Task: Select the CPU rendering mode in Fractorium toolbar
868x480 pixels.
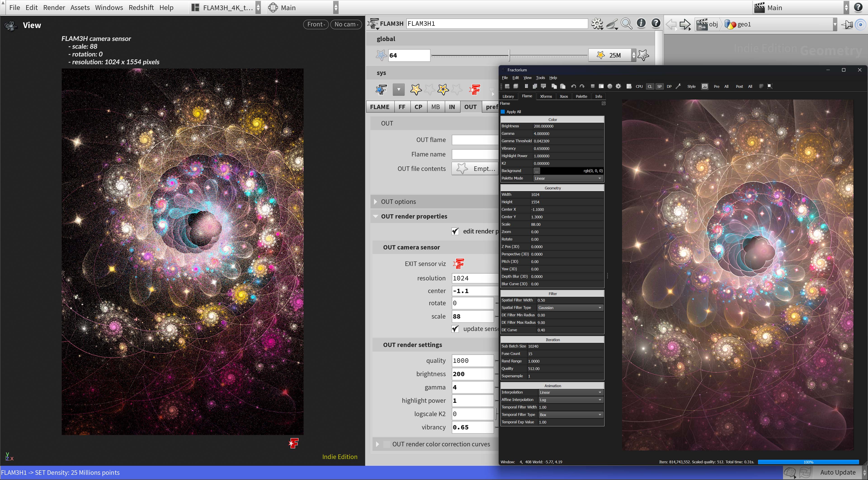Action: [639, 86]
